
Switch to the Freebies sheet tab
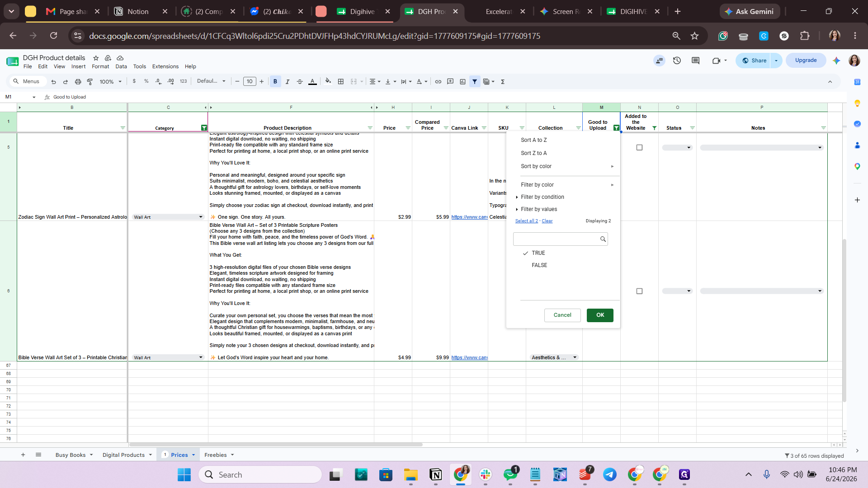coord(215,455)
